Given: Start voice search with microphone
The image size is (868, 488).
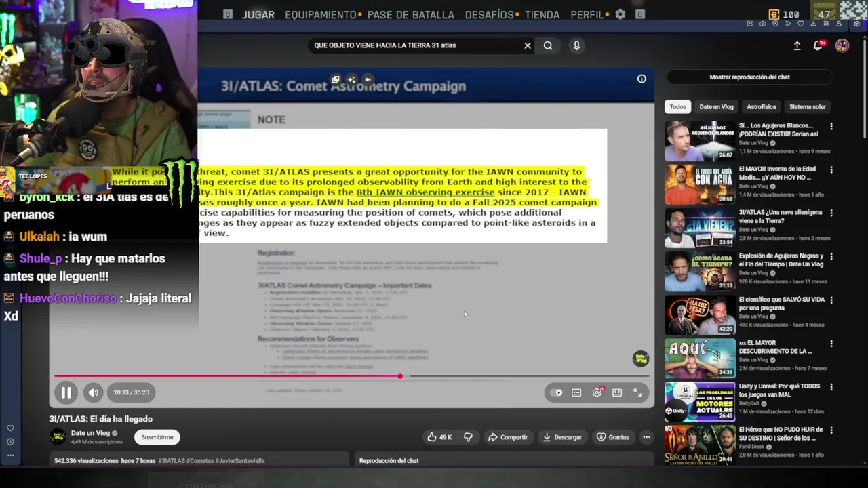Looking at the screenshot, I should [x=576, y=45].
